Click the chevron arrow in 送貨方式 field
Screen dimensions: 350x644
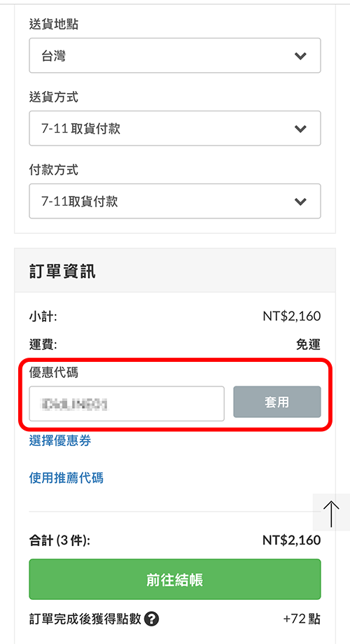point(301,129)
